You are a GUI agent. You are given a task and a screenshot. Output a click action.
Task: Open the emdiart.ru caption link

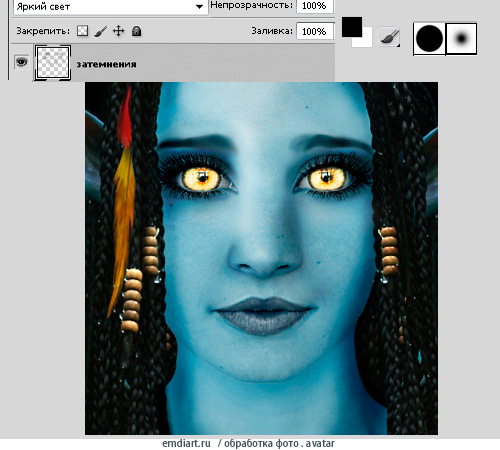click(186, 444)
